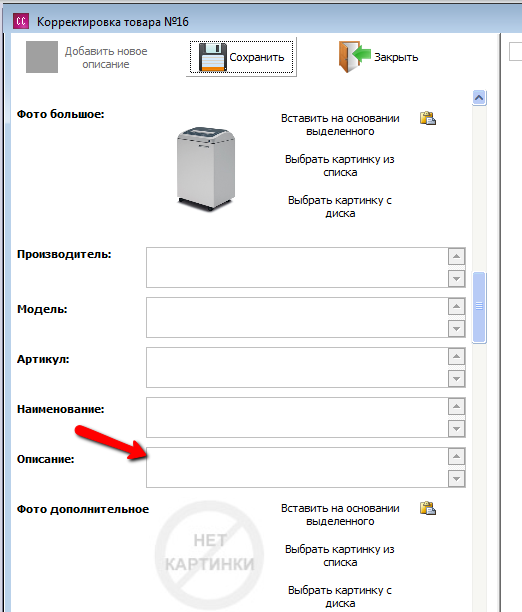The width and height of the screenshot is (522, 612).
Task: Click down arrow in Описание field
Action: point(456,479)
